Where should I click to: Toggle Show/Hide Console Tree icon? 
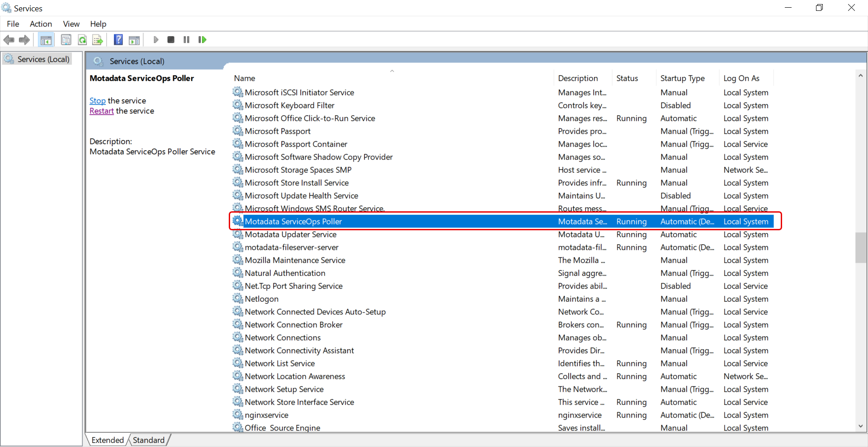[46, 40]
